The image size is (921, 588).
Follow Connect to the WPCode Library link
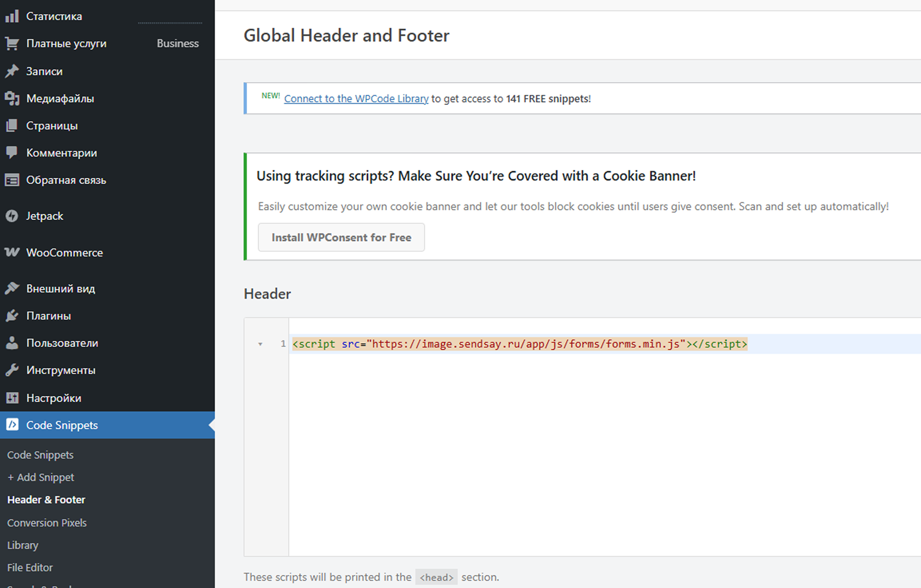[356, 99]
